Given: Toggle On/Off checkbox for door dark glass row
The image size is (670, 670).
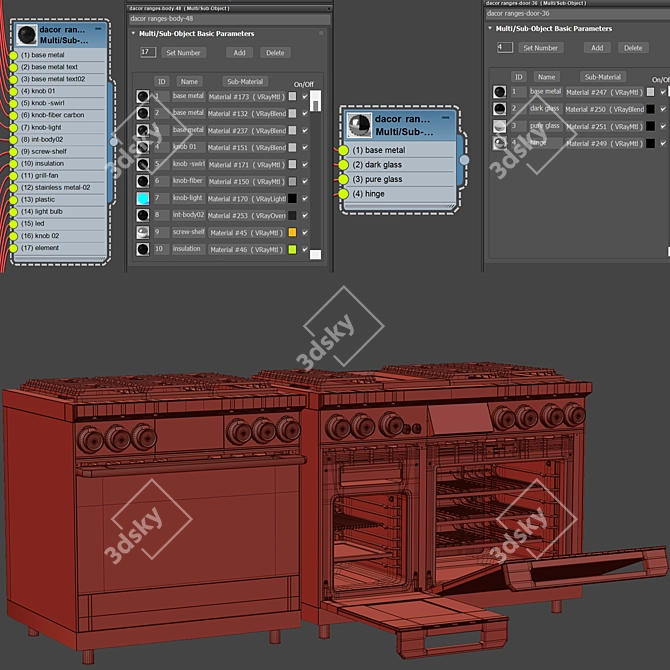Looking at the screenshot, I should pyautogui.click(x=663, y=109).
